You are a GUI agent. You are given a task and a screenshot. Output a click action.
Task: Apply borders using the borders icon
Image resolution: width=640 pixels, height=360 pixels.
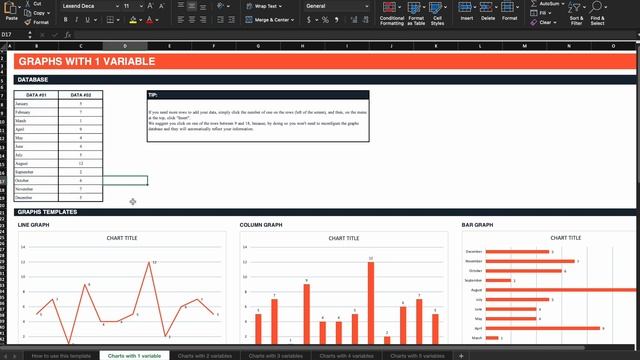point(110,20)
